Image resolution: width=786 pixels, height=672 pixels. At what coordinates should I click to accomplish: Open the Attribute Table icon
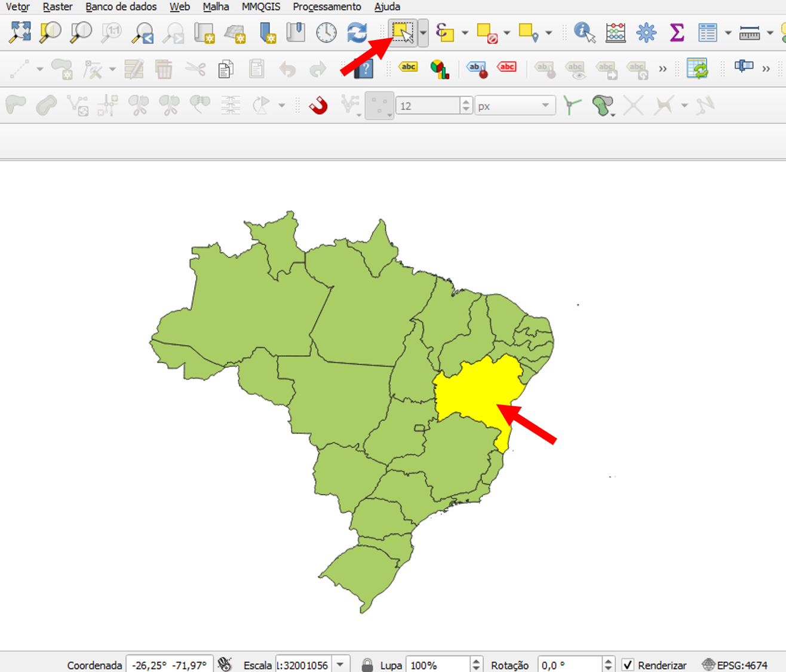(x=707, y=32)
